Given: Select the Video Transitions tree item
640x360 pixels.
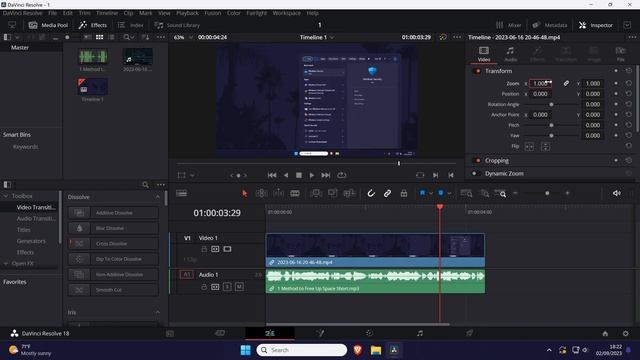Looking at the screenshot, I should tap(36, 207).
